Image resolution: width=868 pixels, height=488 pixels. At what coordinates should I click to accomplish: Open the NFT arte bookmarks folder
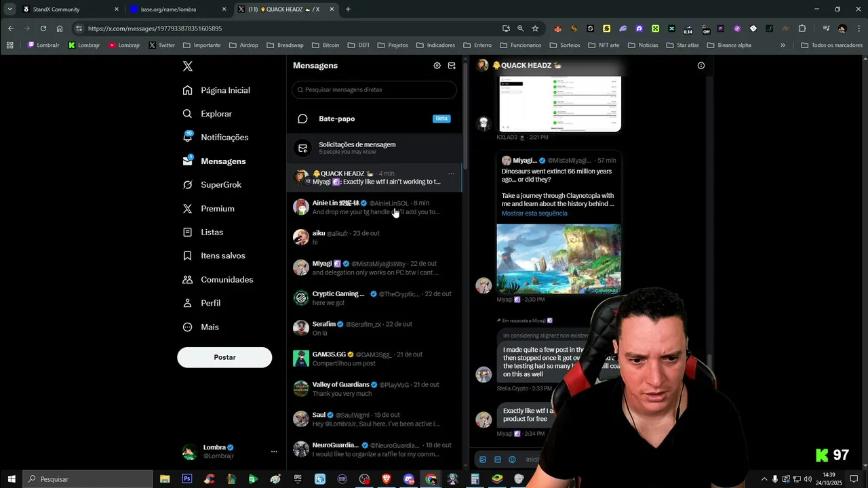coord(604,45)
